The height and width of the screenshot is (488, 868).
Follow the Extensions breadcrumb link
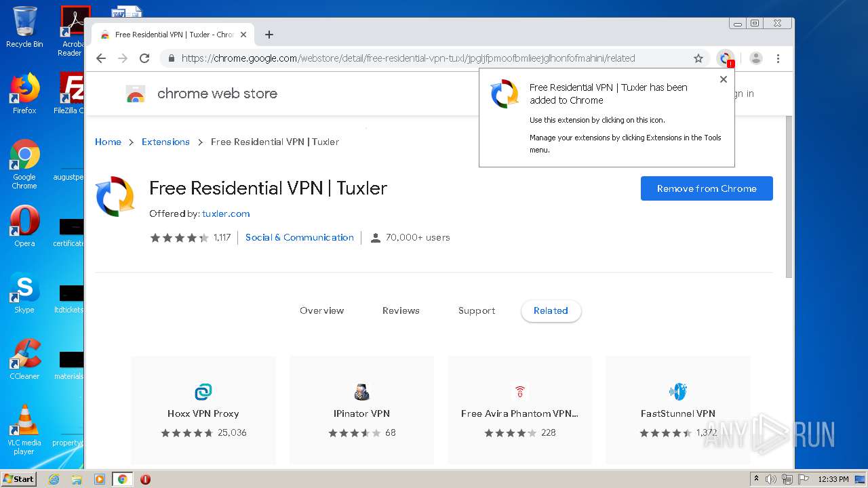click(x=165, y=142)
